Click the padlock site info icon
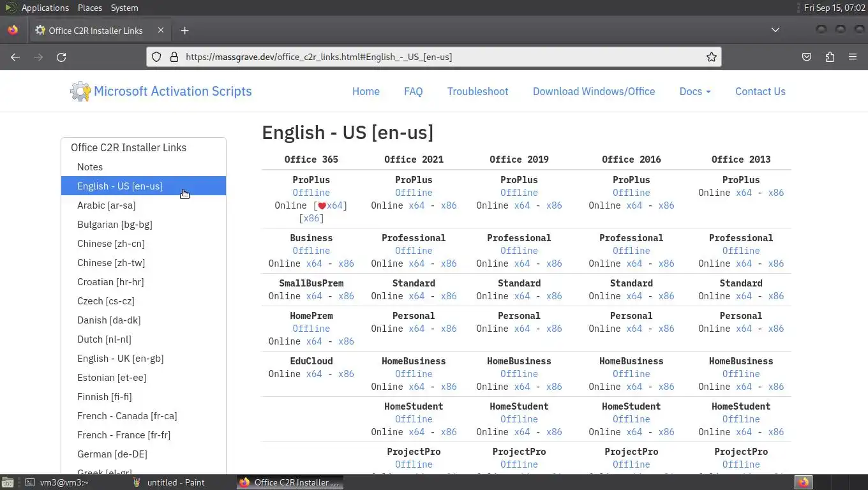 (x=174, y=57)
